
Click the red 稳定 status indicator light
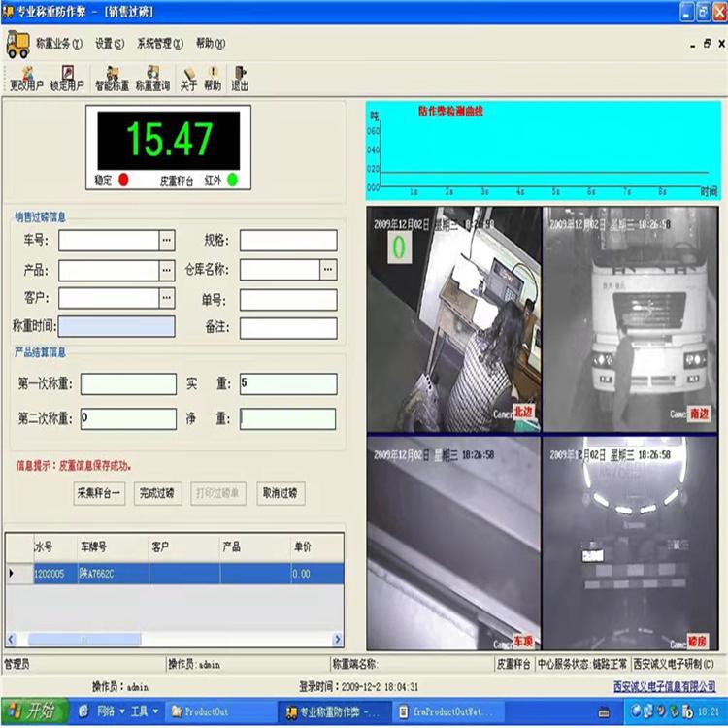(123, 180)
